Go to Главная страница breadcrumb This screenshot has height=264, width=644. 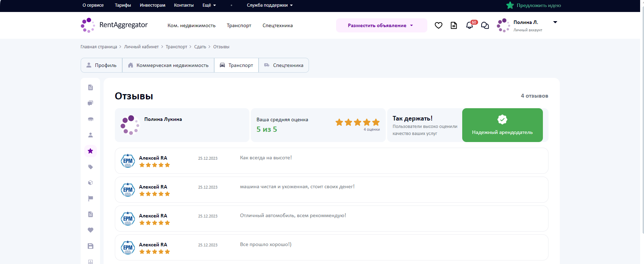pyautogui.click(x=99, y=47)
